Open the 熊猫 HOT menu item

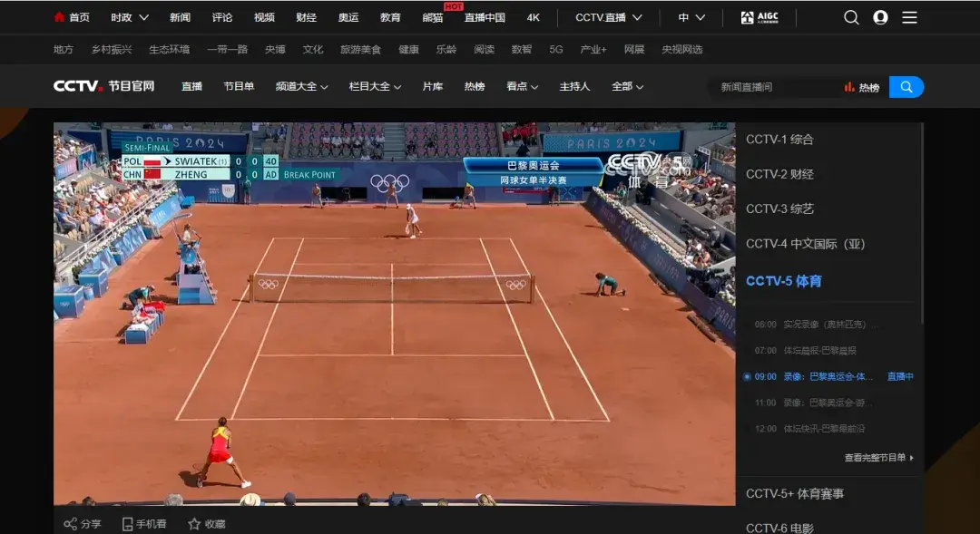coord(433,17)
